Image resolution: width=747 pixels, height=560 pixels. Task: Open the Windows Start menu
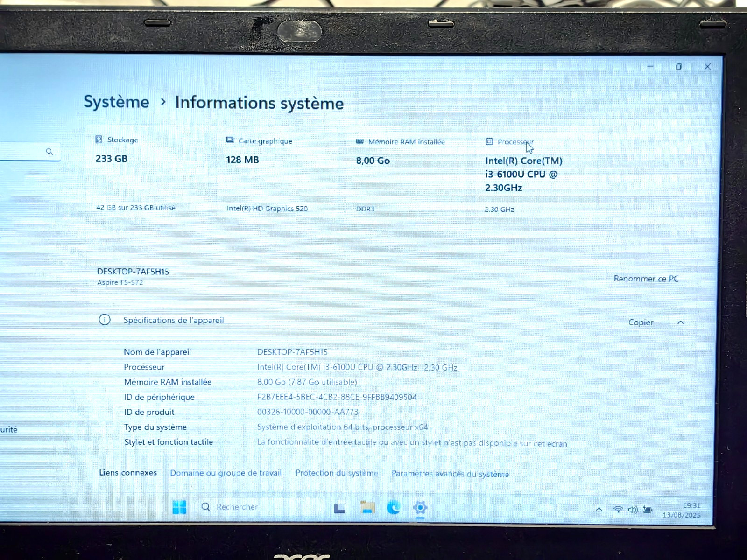(x=179, y=507)
